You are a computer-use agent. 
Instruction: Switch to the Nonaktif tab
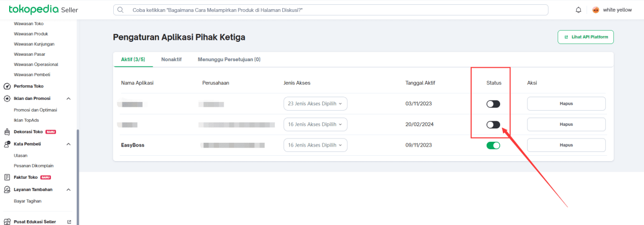coord(171,60)
